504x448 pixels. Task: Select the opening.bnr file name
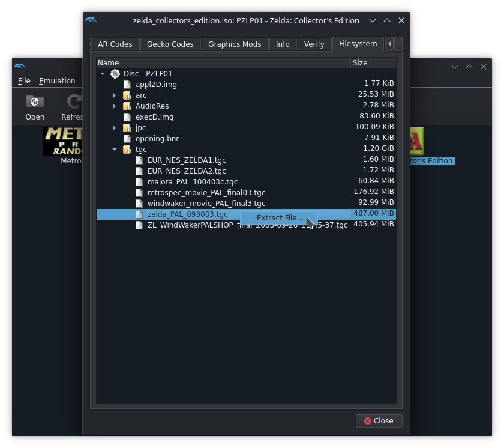(157, 139)
